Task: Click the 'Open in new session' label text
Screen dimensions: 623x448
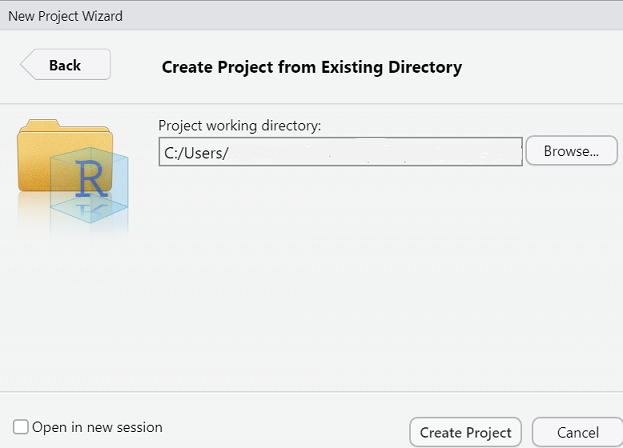Action: coord(97,427)
